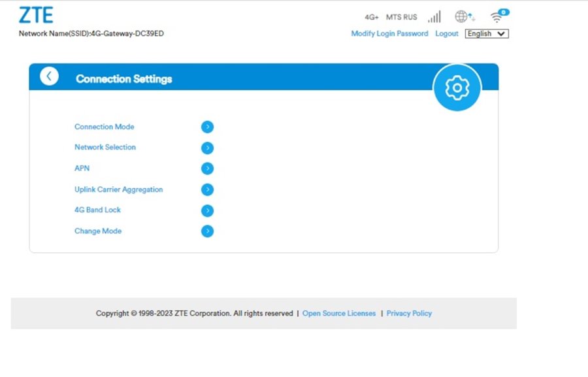Open the APN settings entry
This screenshot has height=377, width=588.
point(82,168)
